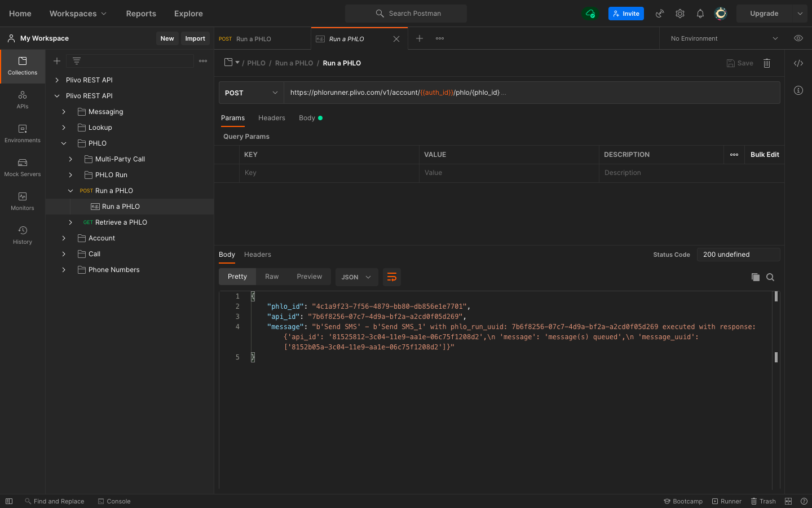This screenshot has width=812, height=508.
Task: Open the Workspaces menu
Action: click(x=78, y=14)
